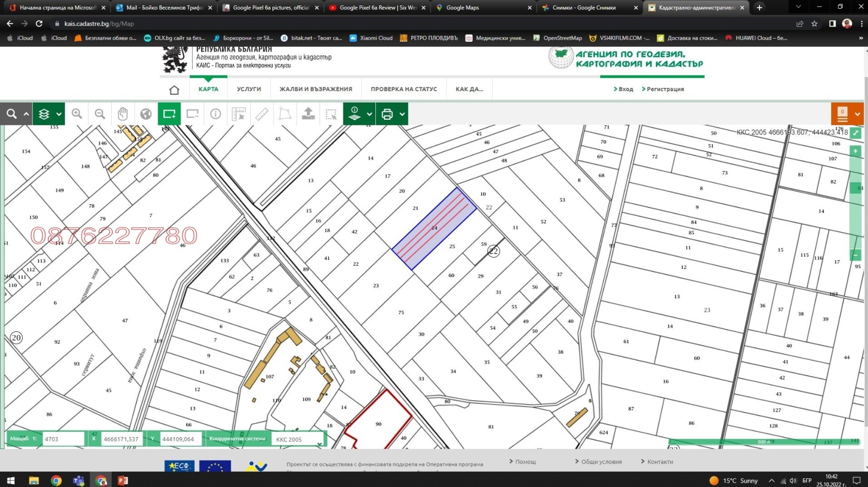Screen dimensions: 868x487
Task: Select the zoom in magnifier tool
Action: (77, 114)
